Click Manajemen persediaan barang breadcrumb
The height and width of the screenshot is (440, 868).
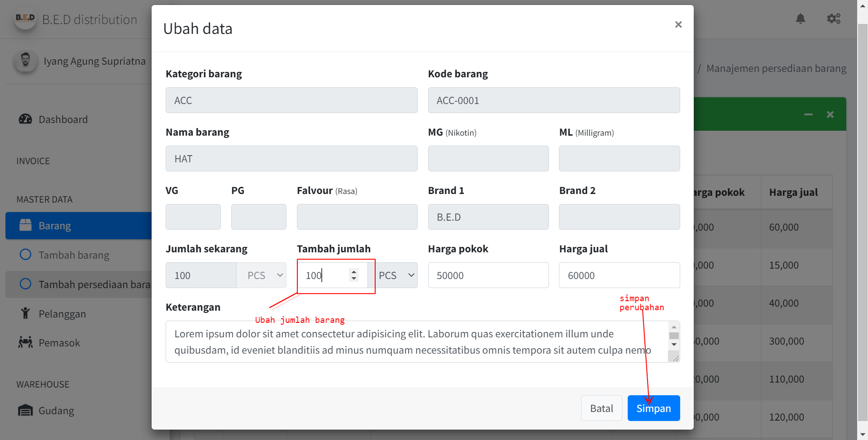(776, 68)
